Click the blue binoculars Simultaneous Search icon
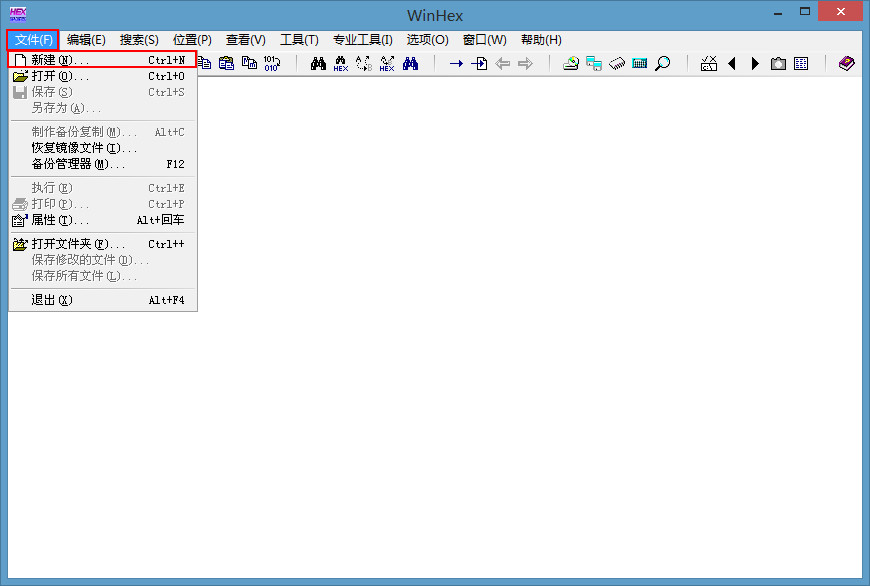870x586 pixels. pyautogui.click(x=410, y=63)
